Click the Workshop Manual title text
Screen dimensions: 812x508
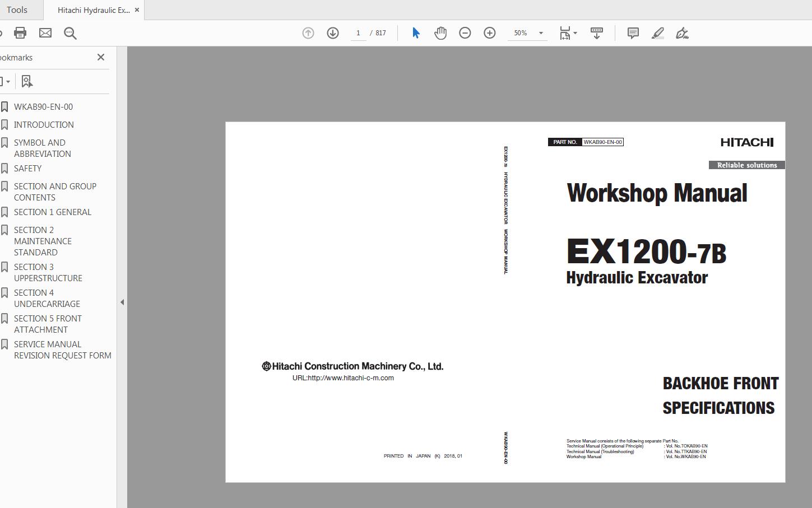point(657,193)
